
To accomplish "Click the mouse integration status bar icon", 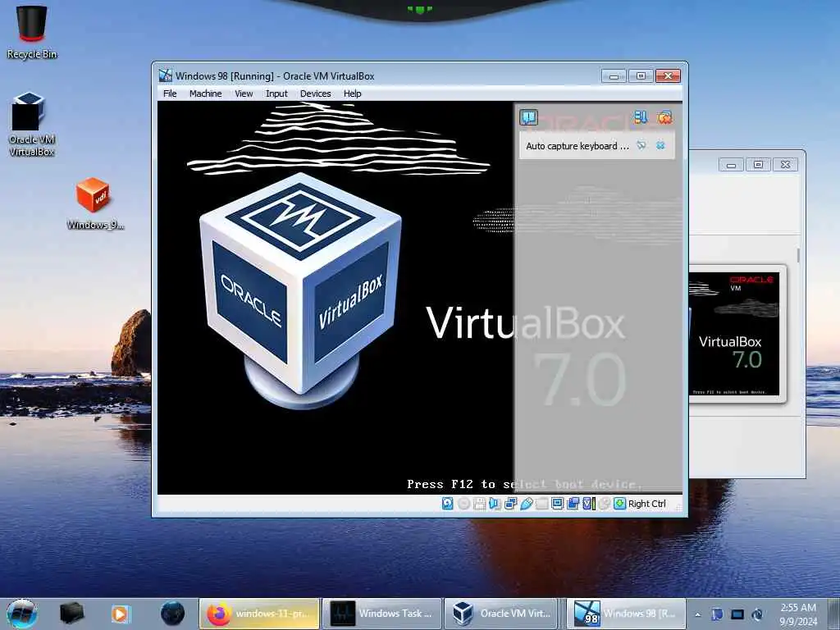I will 605,504.
